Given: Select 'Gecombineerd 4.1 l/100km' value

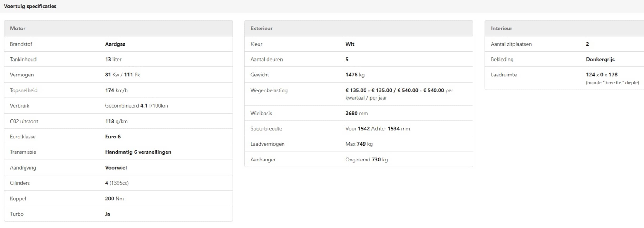Looking at the screenshot, I should tap(137, 106).
